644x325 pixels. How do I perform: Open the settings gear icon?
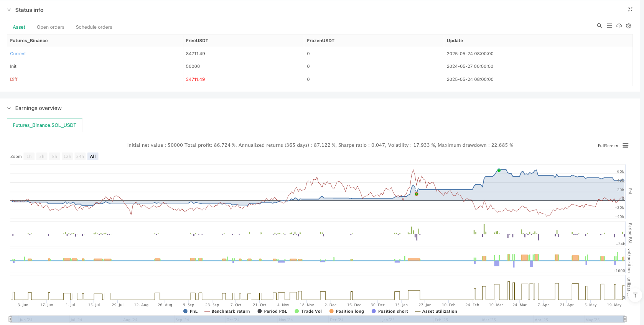[629, 26]
